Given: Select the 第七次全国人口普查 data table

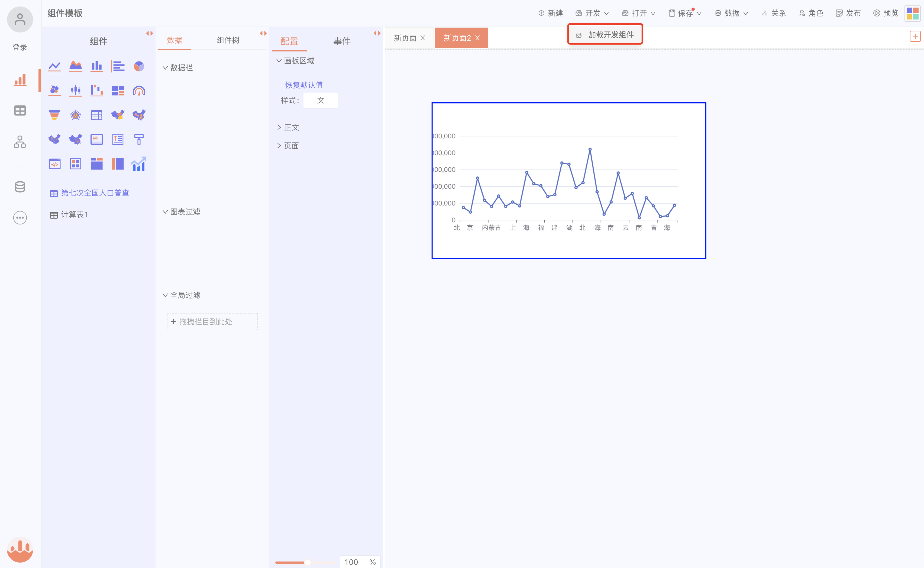Looking at the screenshot, I should (x=89, y=193).
